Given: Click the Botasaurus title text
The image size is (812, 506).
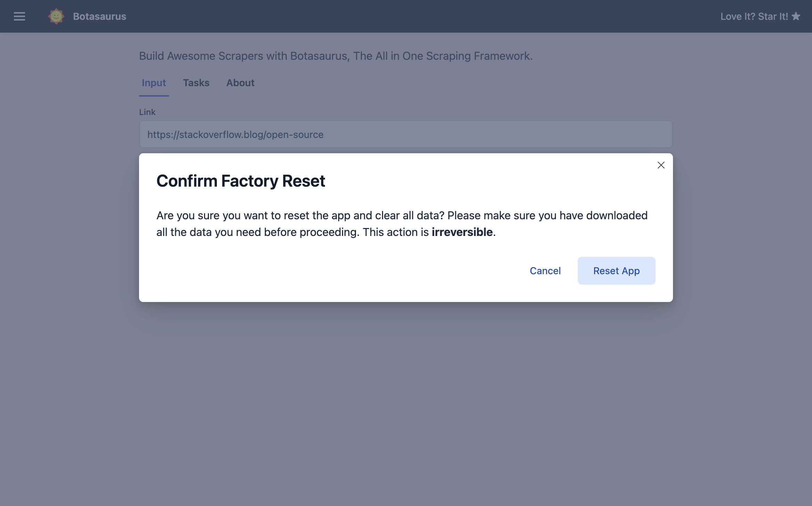Looking at the screenshot, I should point(99,16).
